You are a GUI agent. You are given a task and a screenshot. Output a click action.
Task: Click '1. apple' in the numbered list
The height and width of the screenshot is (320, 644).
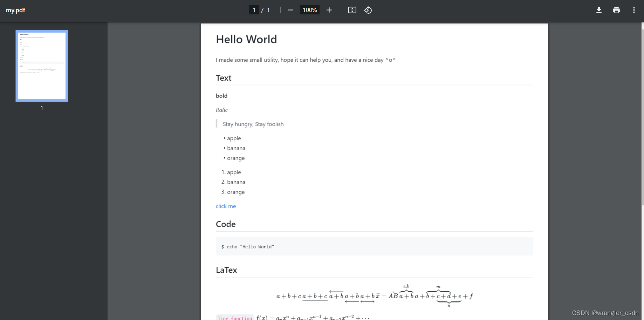[231, 172]
